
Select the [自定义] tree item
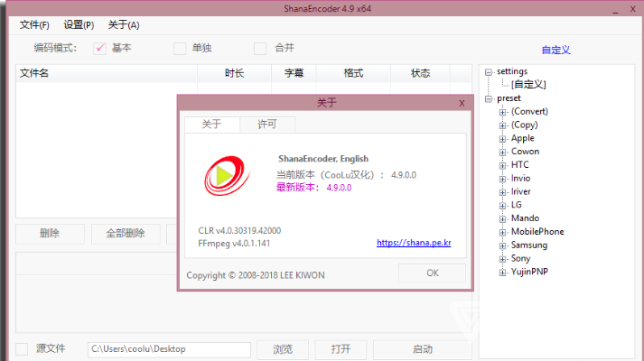pyautogui.click(x=528, y=85)
